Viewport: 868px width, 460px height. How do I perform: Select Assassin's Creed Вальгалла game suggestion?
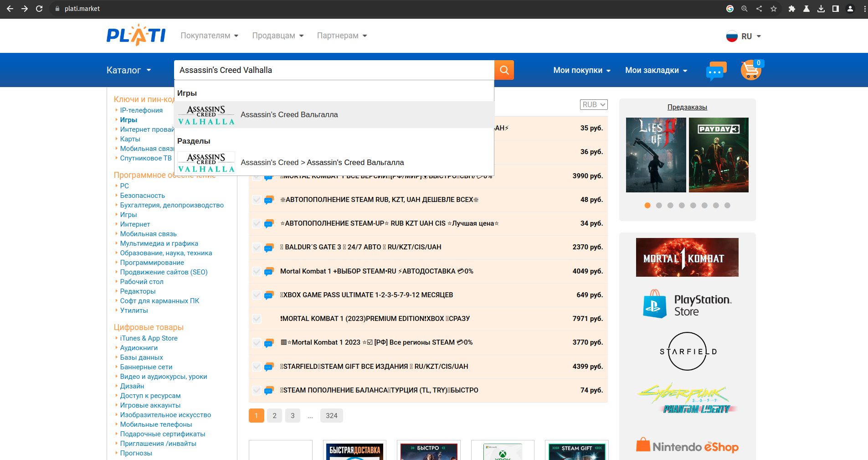[334, 114]
